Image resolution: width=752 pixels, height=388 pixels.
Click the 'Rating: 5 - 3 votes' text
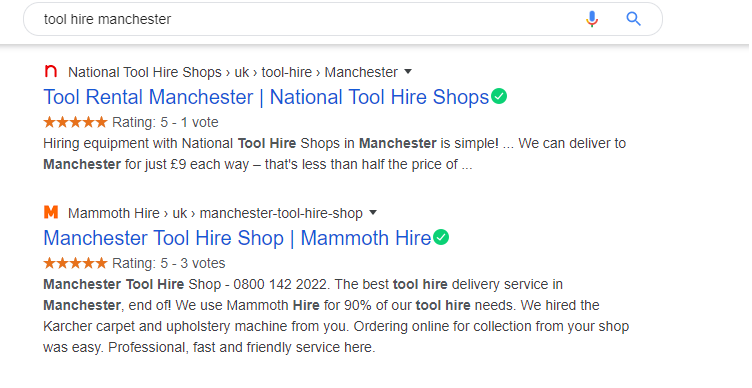[169, 263]
